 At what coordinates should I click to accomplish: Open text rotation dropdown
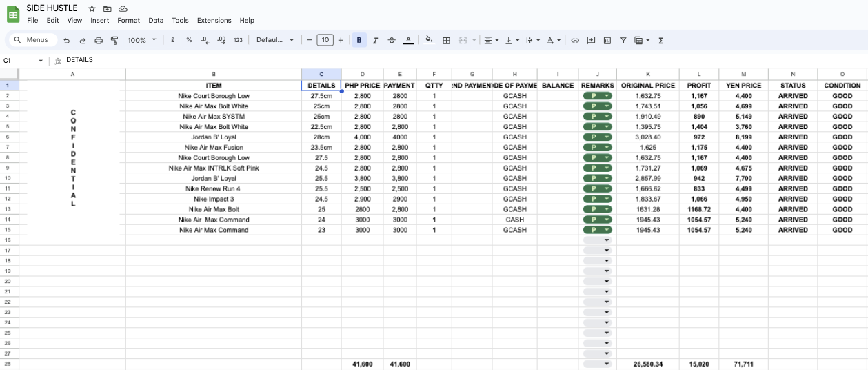(554, 40)
